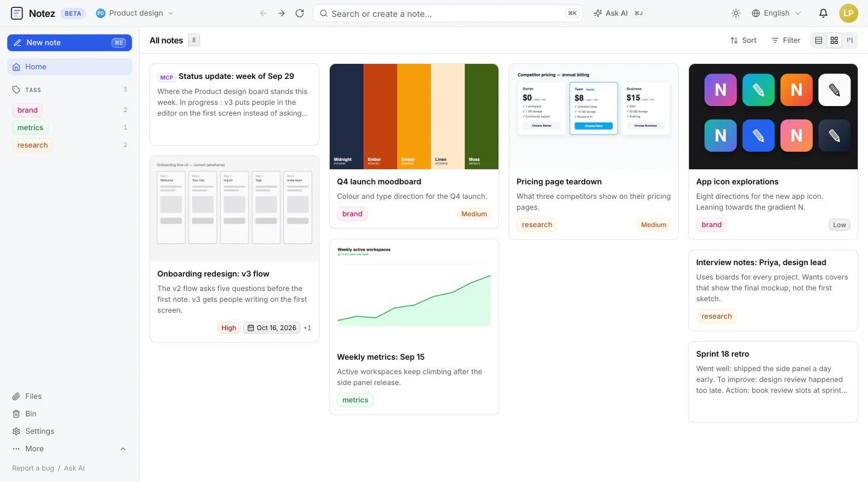Viewport: 868px width, 482px height.
Task: Open notifications via the bell icon
Action: 823,13
